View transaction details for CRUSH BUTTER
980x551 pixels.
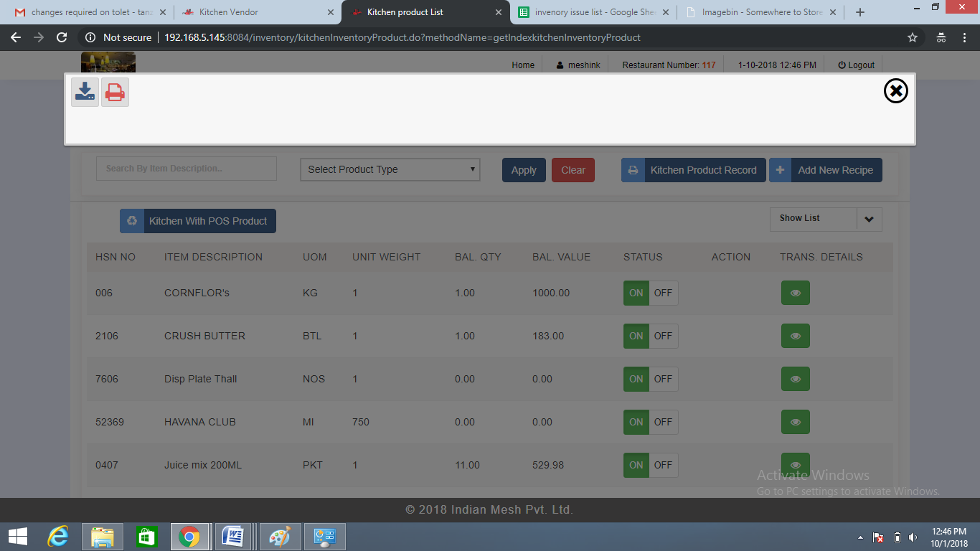tap(795, 336)
